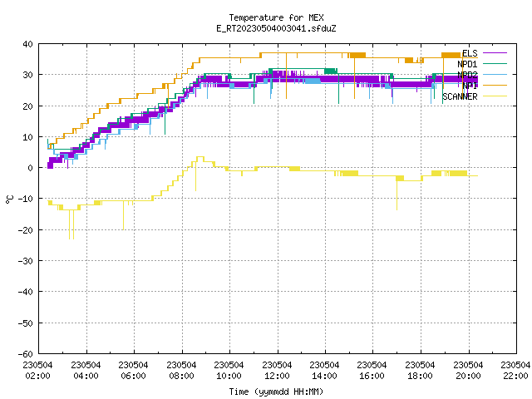
Task: Click the y-axis label -30
Action: click(26, 261)
